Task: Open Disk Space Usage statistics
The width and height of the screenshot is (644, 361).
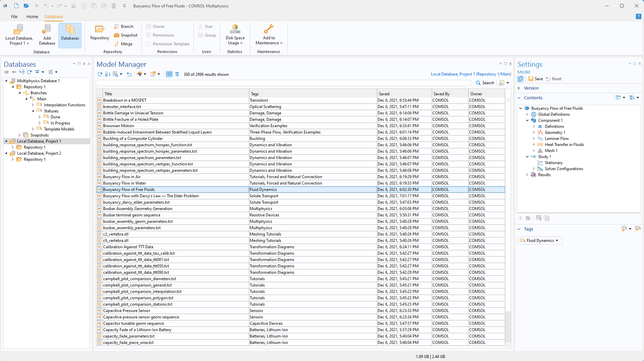Action: coord(235,35)
